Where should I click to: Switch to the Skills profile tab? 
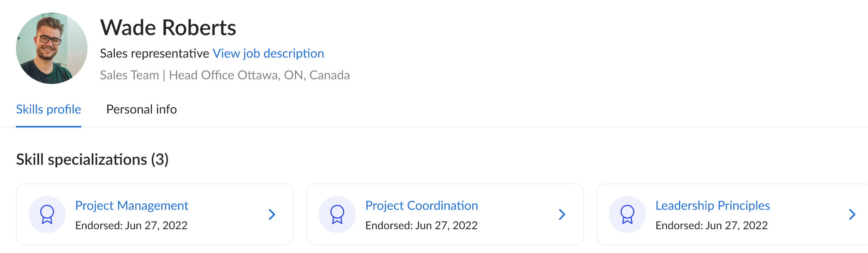click(49, 109)
